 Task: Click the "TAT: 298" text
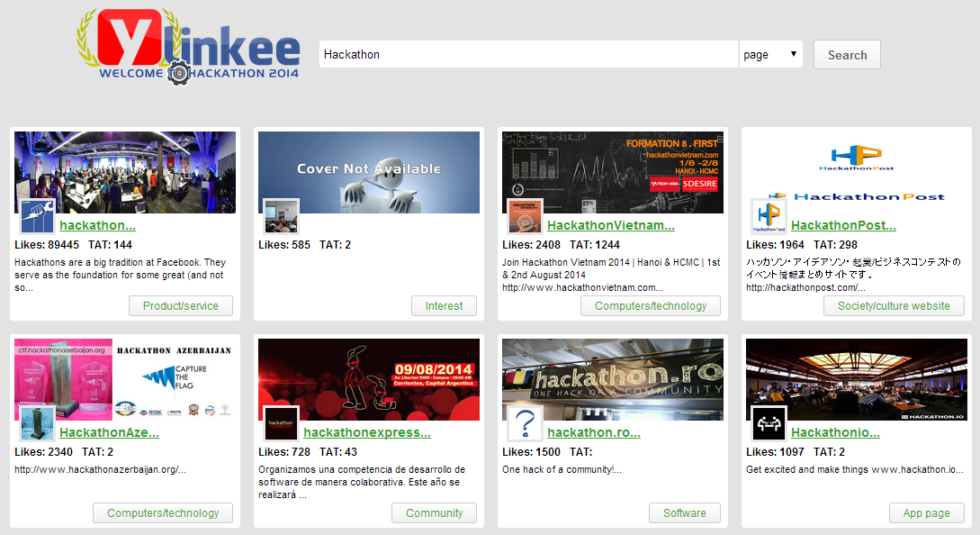point(835,245)
